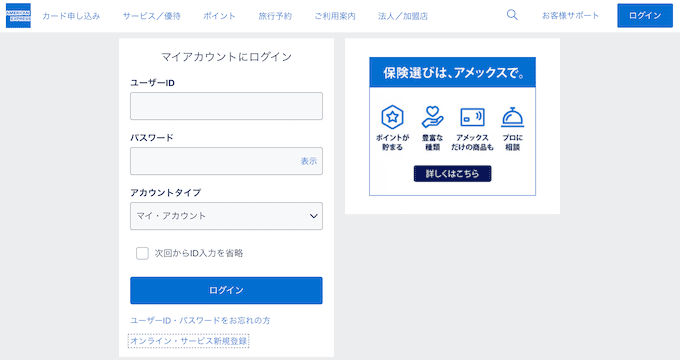680x360 pixels.
Task: Focus the パスワード input field
Action: tap(226, 161)
